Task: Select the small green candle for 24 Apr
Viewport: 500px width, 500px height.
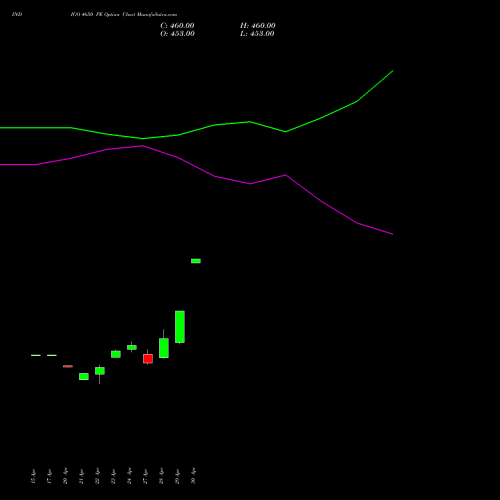Action: (132, 347)
